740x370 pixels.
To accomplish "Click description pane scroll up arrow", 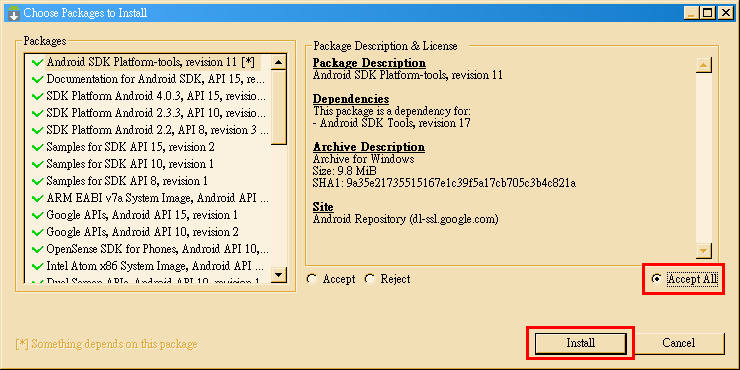I will click(704, 65).
